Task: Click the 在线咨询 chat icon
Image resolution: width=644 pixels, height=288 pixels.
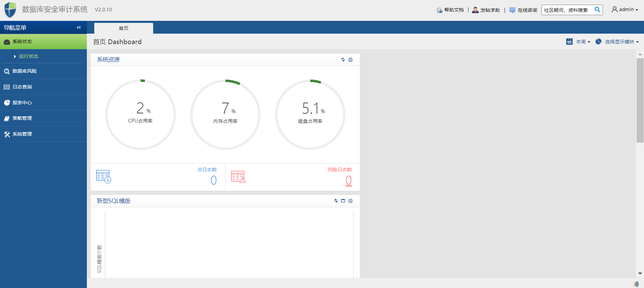Action: pos(512,10)
